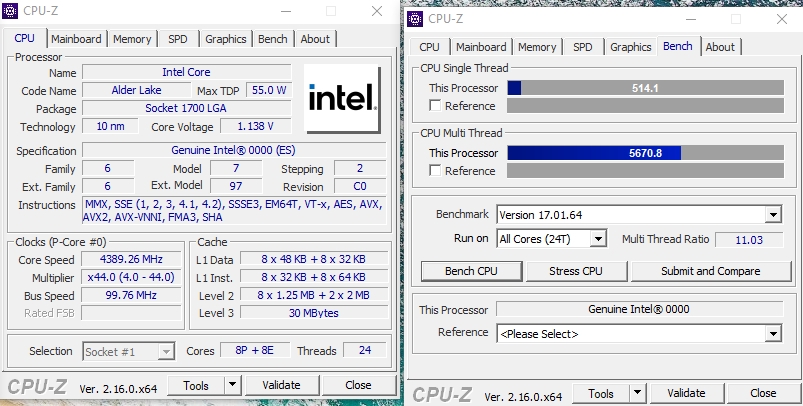Open Mainboard tab in right window
Viewport: 803px width, 406px height.
click(x=481, y=47)
